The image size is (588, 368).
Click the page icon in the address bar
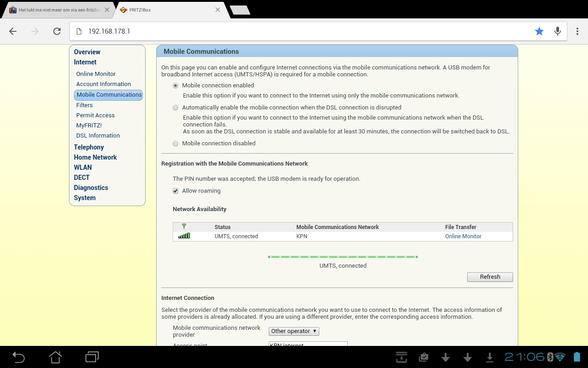point(79,31)
